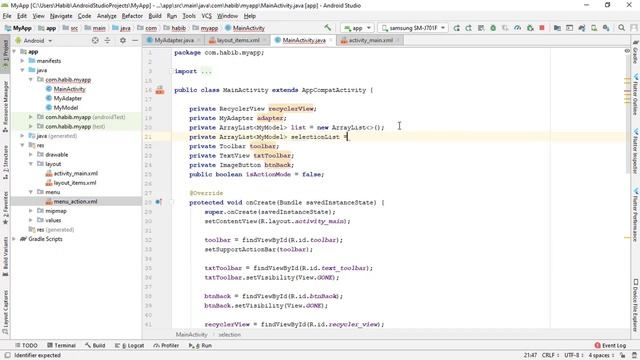Open the Logcat tool button
The height and width of the screenshot is (360, 640).
coord(129,345)
